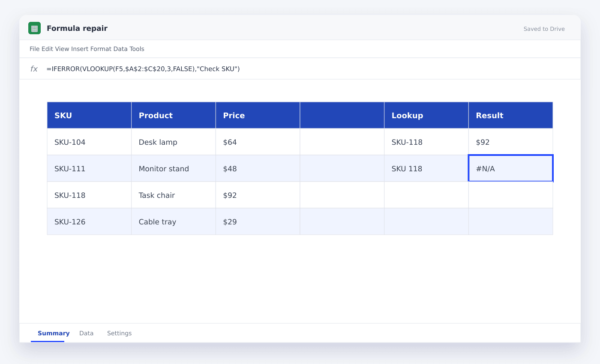Select the Summary tab
This screenshot has width=600, height=364.
coord(54,333)
